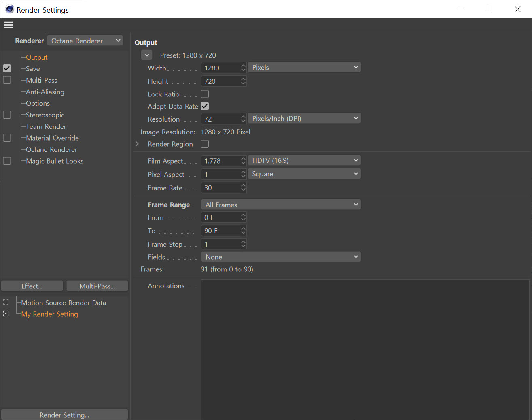Viewport: 532px width, 420px height.
Task: Open the hamburger menu icon
Action: 8,25
